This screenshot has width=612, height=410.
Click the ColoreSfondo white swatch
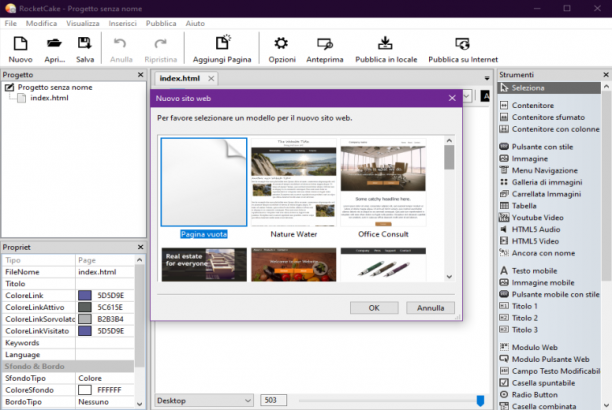(85, 390)
